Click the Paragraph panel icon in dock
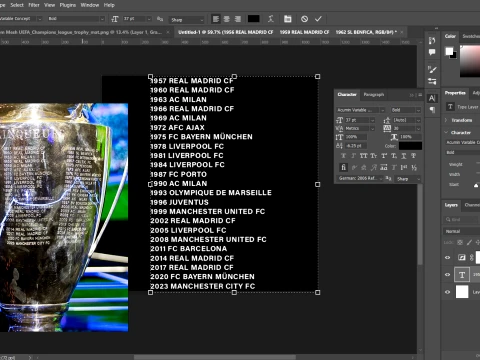The height and width of the screenshot is (360, 480). pos(432,110)
